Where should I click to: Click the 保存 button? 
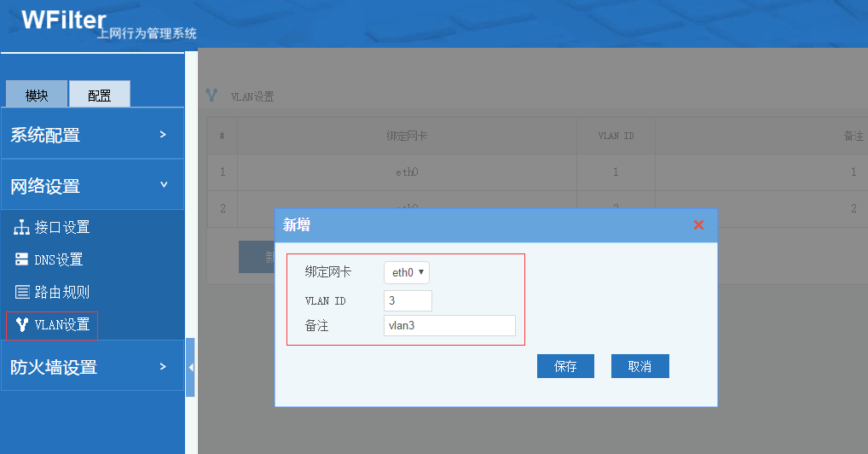(x=565, y=366)
